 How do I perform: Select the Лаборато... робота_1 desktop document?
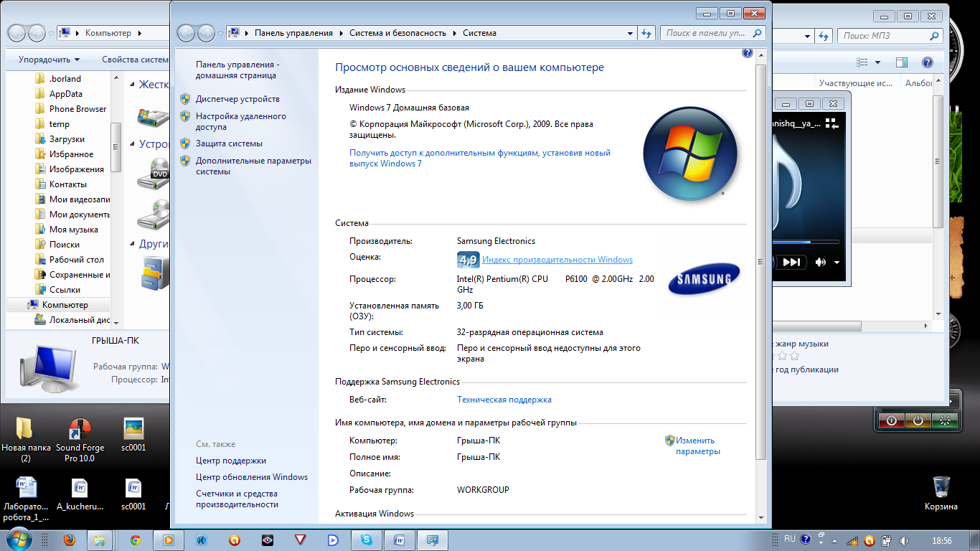[x=26, y=499]
